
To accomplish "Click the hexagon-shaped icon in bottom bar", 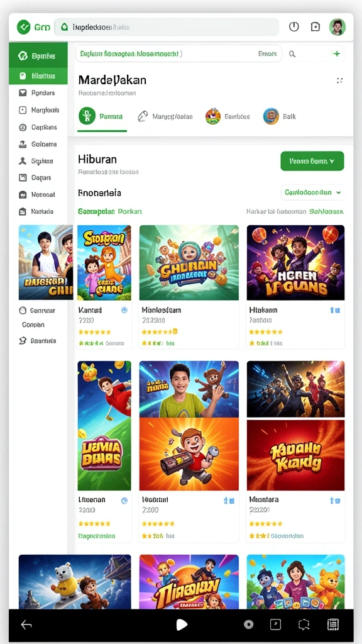I will pyautogui.click(x=304, y=625).
